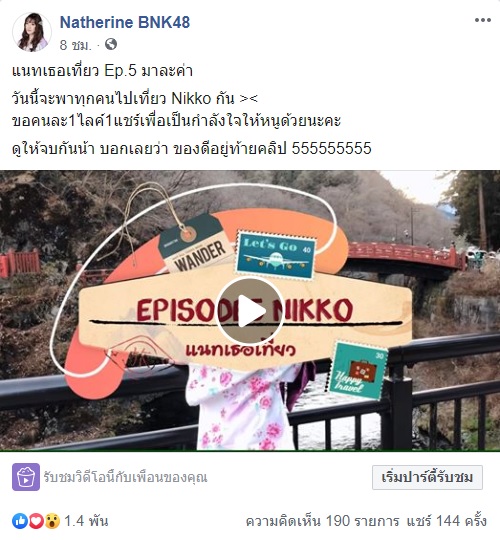
Task: Open the three-dot post options menu
Action: 482,20
